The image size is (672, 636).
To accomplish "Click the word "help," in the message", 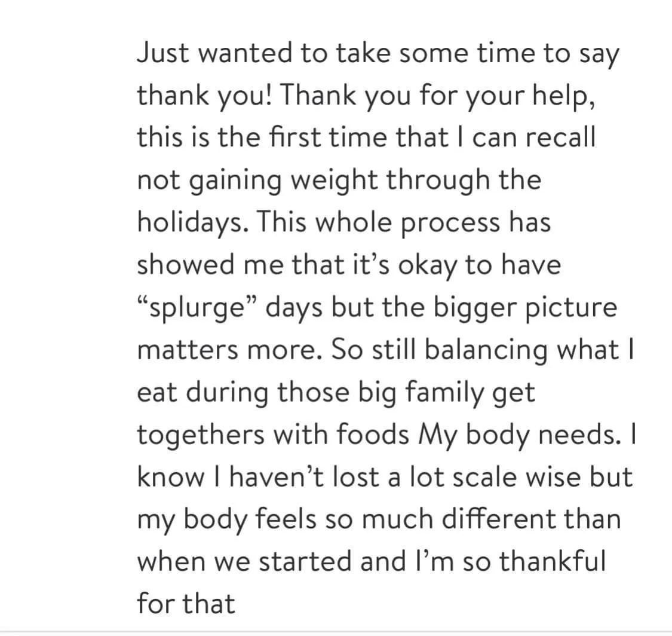I will (564, 95).
